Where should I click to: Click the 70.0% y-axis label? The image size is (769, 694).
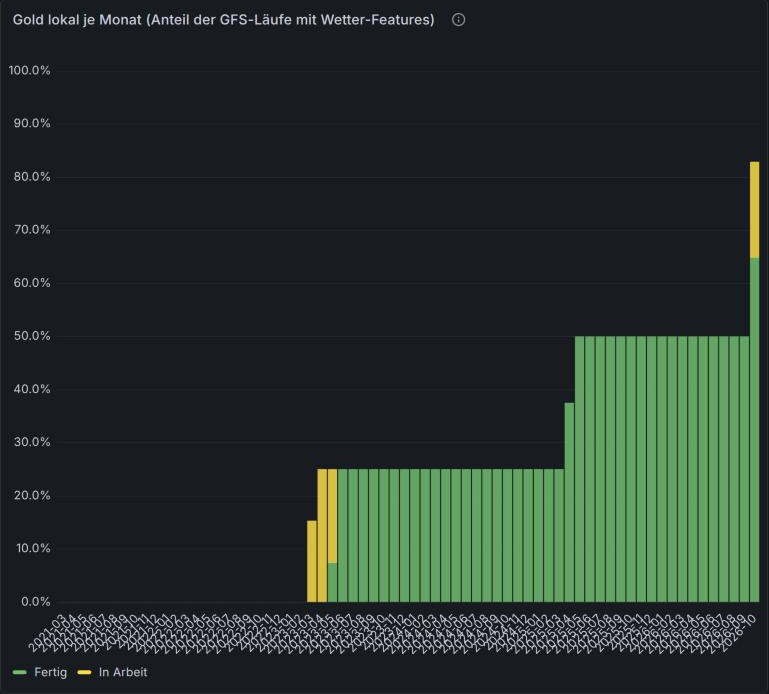point(32,230)
